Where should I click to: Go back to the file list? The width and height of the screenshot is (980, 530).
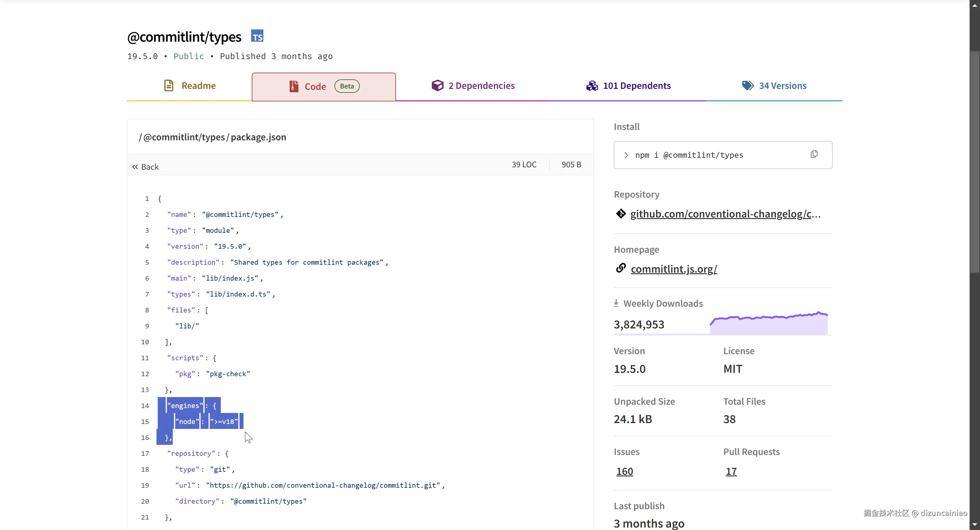145,167
